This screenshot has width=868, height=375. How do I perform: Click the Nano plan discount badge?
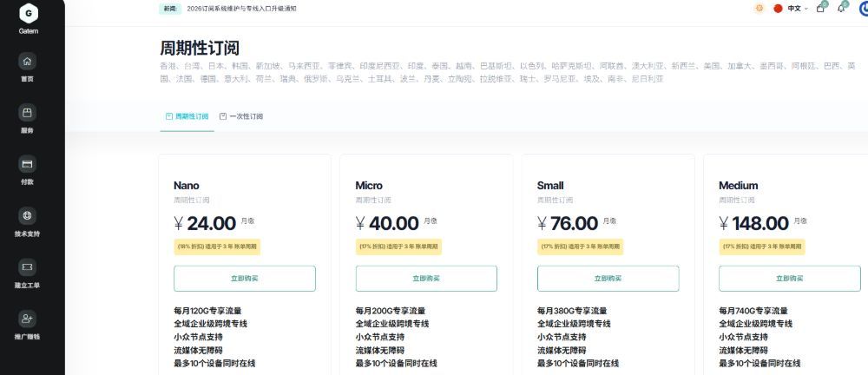click(x=217, y=247)
